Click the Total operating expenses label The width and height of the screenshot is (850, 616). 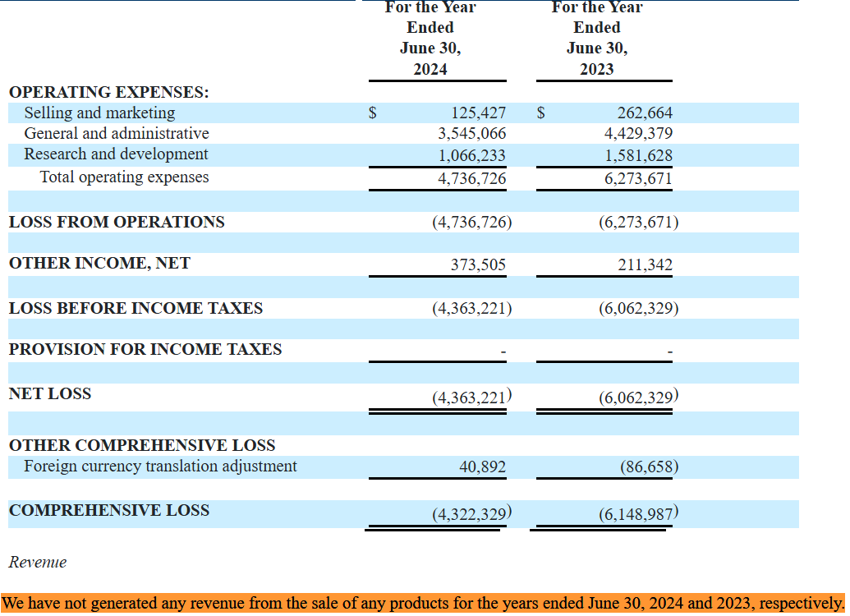125,177
